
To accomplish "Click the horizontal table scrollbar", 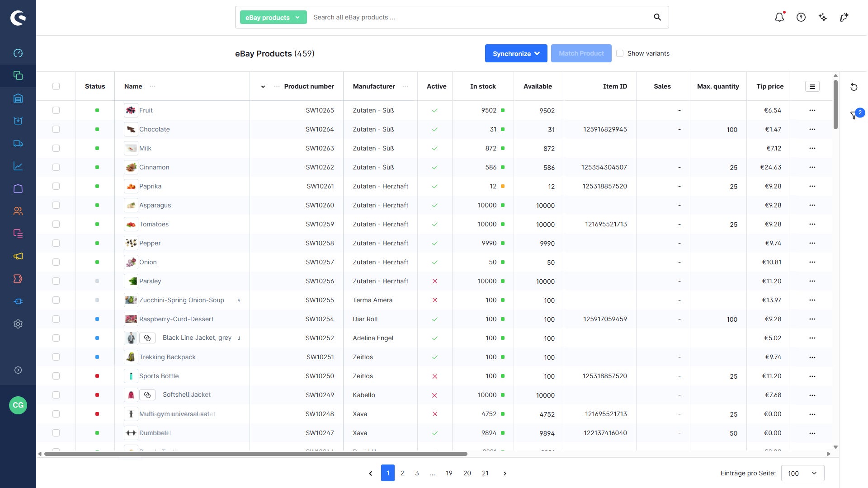I will coord(256,454).
